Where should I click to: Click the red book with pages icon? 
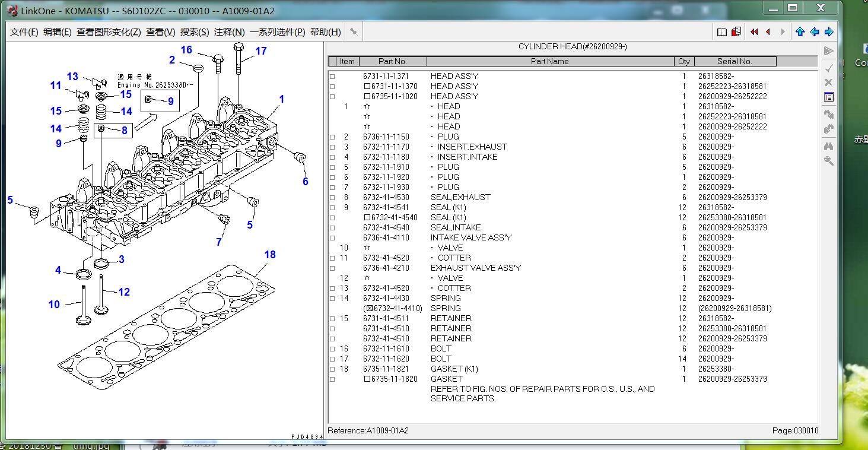click(736, 32)
